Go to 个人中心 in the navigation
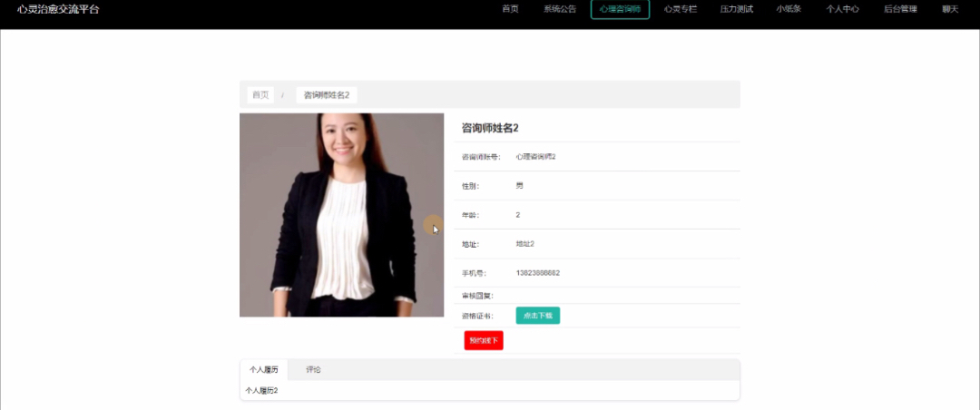 pos(842,9)
